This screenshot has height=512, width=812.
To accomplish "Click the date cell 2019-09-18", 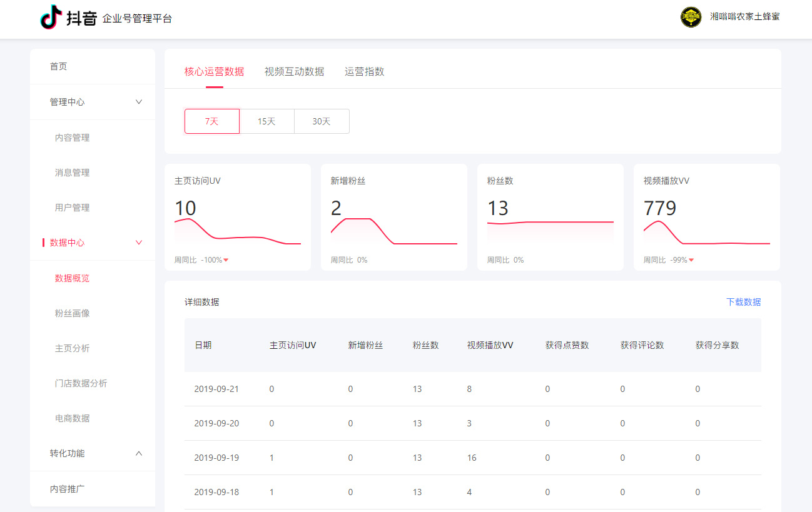I will pos(216,492).
